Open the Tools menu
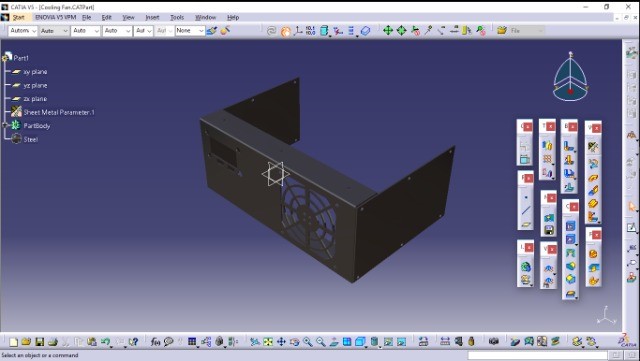Image resolution: width=640 pixels, height=361 pixels. (177, 18)
